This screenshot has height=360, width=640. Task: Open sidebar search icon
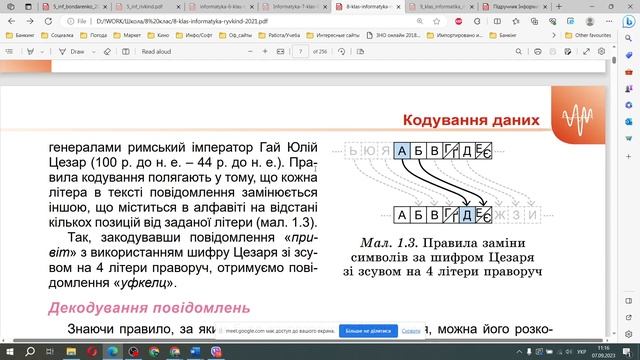coord(629,38)
